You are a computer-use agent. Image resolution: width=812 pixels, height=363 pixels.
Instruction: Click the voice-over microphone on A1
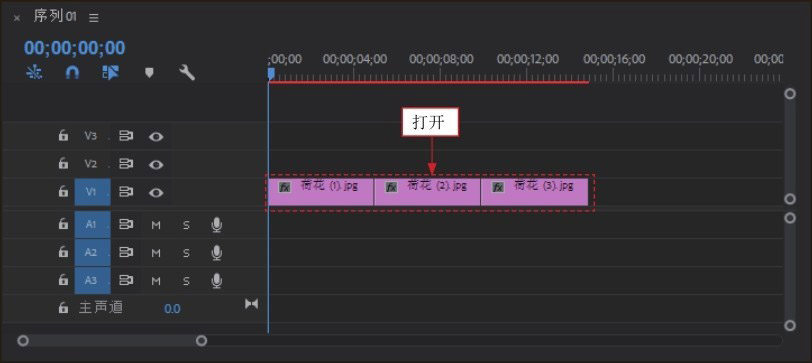pyautogui.click(x=217, y=225)
